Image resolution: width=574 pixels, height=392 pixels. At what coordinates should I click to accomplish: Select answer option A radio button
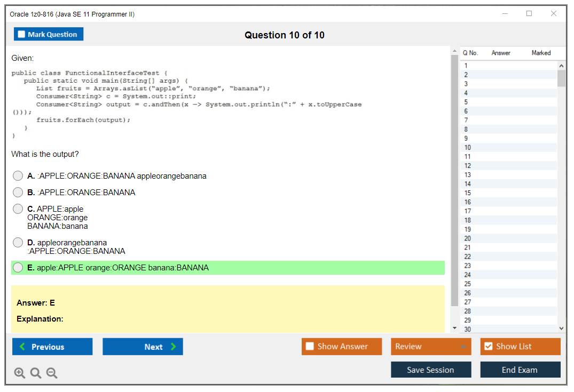(18, 176)
